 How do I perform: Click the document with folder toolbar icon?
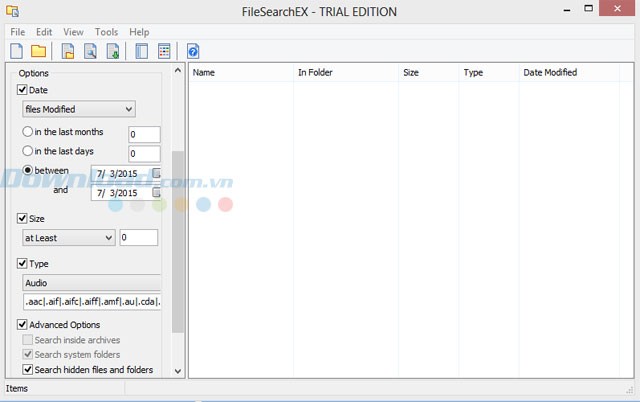tap(68, 51)
